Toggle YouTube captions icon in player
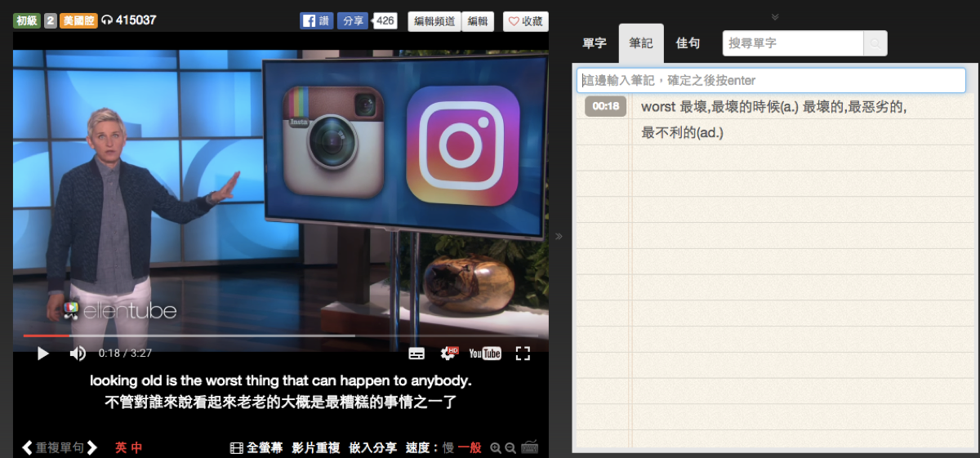This screenshot has width=980, height=458. click(x=416, y=354)
